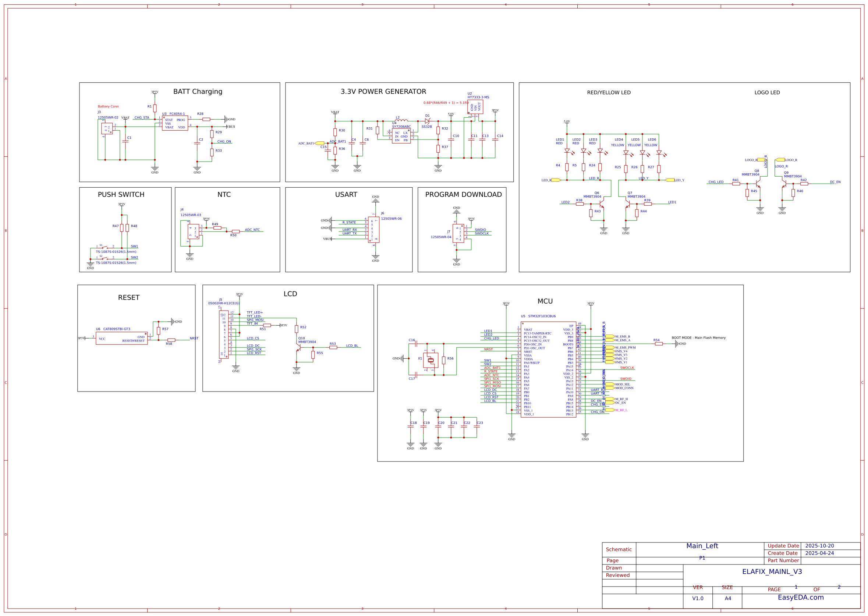Click the LOGO_R net port flag
868x616 pixels.
(780, 160)
